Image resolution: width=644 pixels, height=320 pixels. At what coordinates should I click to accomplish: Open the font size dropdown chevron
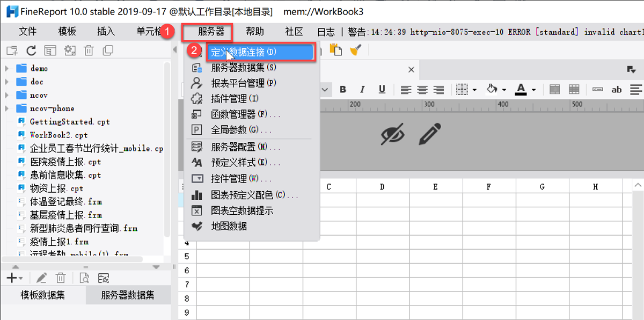(x=325, y=90)
